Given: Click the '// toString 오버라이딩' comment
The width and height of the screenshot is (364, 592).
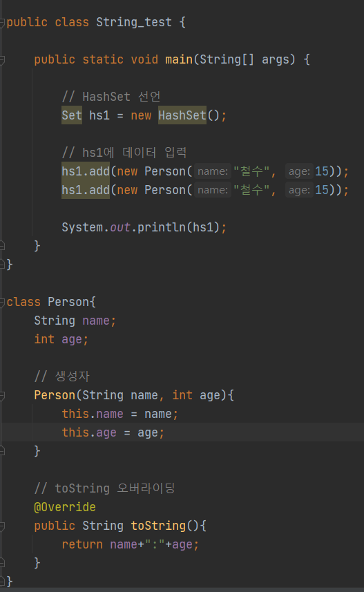Looking at the screenshot, I should 104,488.
